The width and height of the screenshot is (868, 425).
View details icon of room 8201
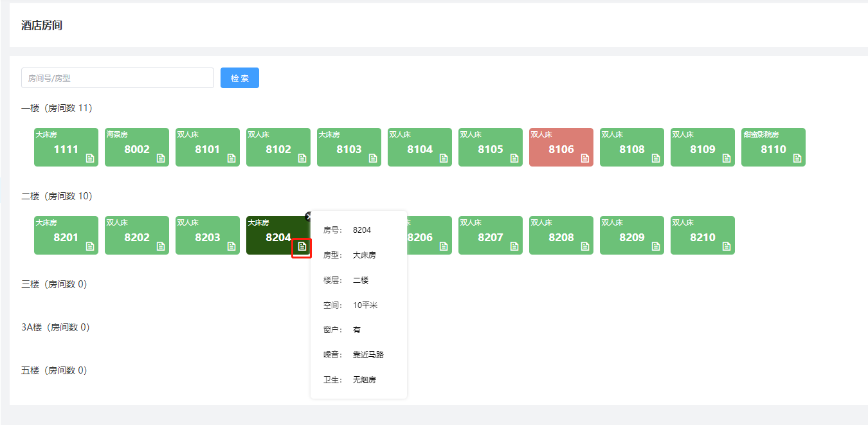tap(90, 246)
